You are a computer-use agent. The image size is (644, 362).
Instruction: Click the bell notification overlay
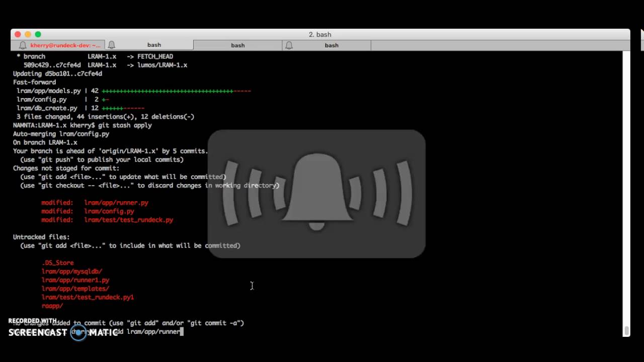pos(316,194)
